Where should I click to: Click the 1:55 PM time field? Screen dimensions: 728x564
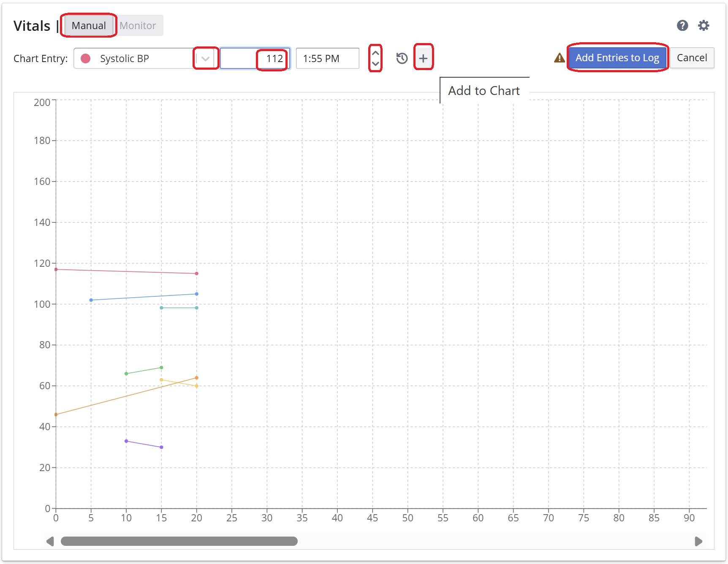(x=327, y=59)
